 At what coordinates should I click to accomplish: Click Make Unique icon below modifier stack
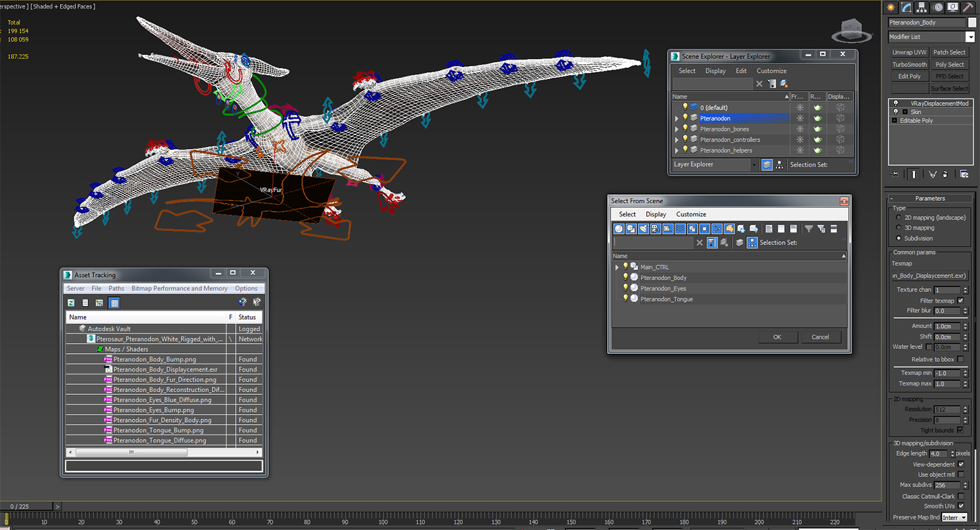point(932,174)
